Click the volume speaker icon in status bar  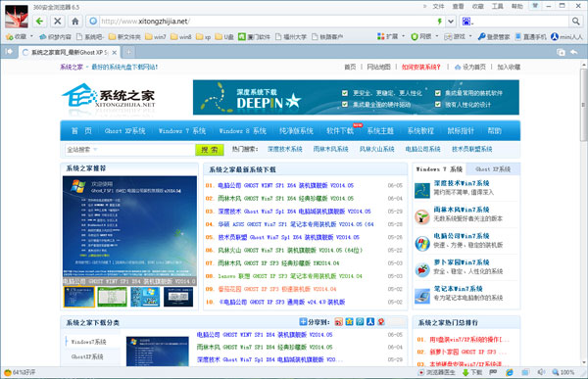541,372
